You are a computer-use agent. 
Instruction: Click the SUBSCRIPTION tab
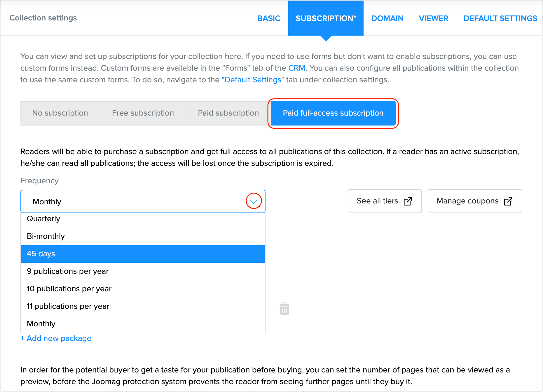pos(326,18)
